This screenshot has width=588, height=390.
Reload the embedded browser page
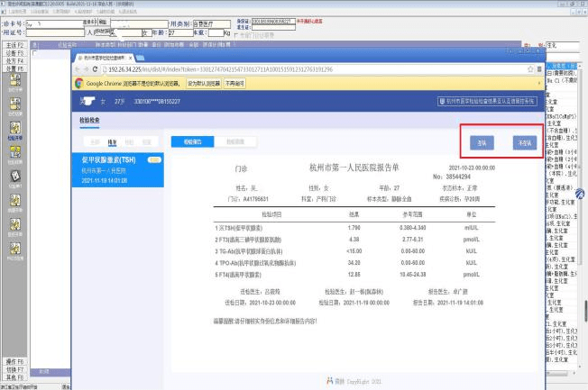(x=95, y=69)
